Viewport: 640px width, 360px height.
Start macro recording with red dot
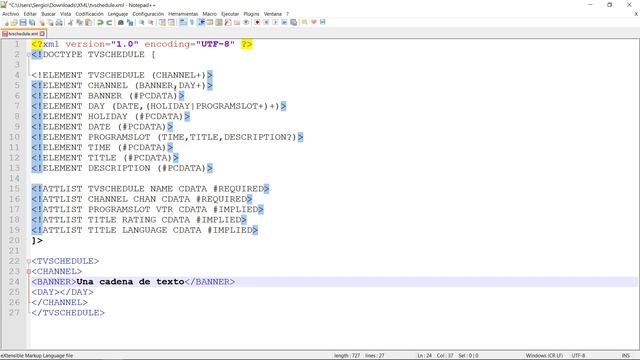point(257,22)
